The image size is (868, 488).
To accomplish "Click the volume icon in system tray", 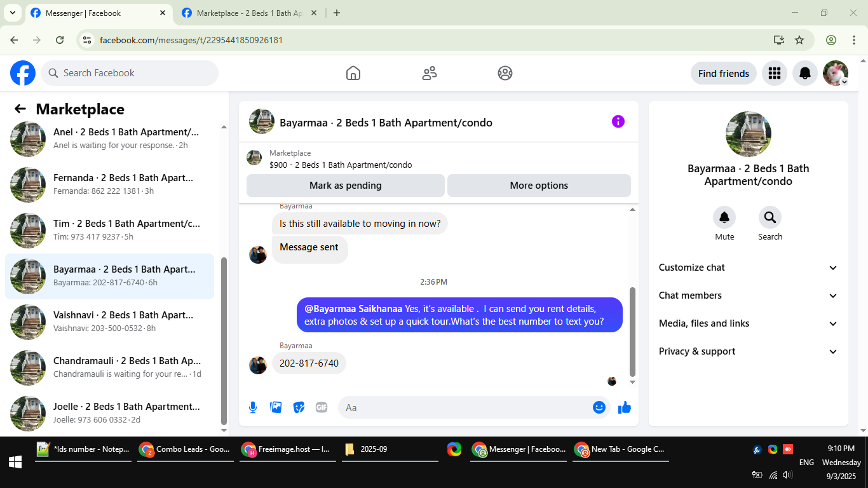I will tap(788, 475).
